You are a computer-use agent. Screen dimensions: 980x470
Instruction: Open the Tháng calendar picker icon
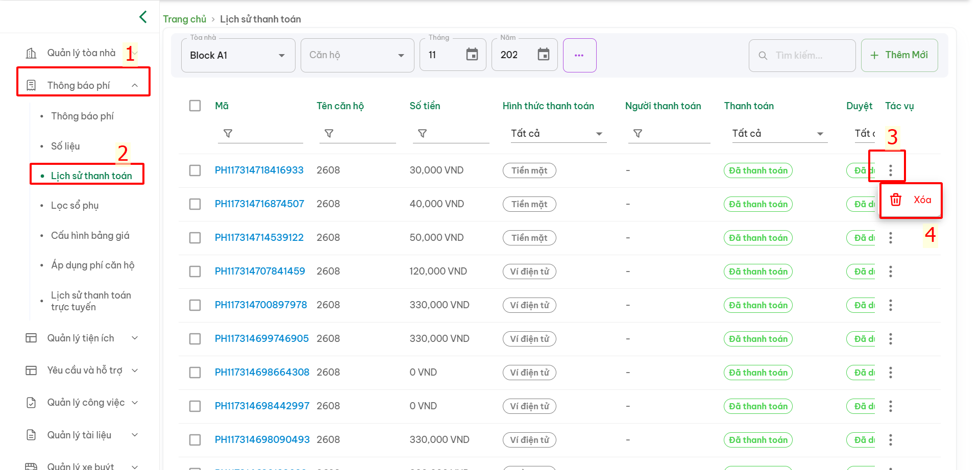pos(472,55)
